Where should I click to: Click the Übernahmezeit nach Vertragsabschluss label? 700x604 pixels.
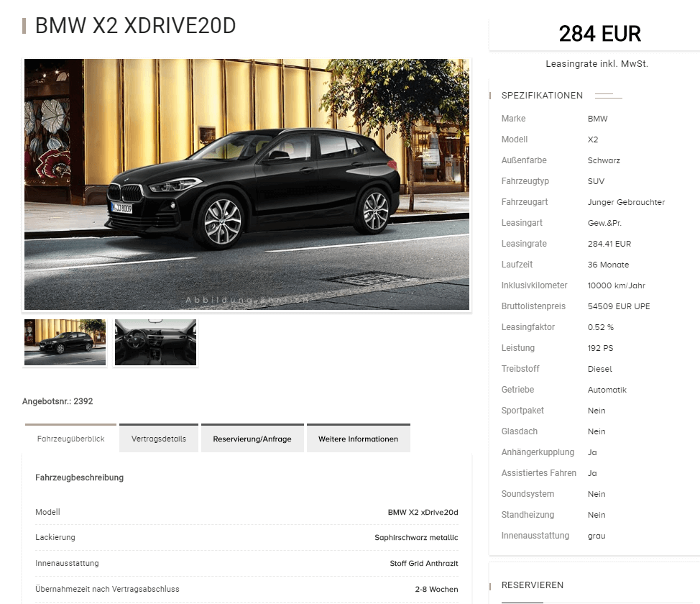point(107,589)
